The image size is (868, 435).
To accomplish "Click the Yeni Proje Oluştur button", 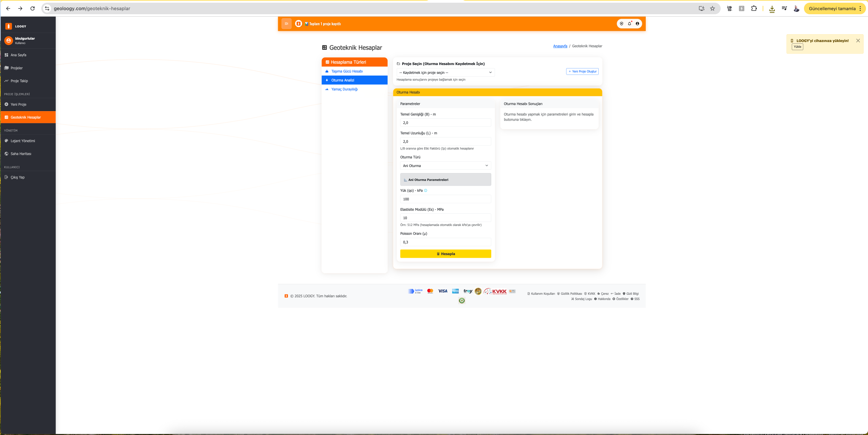I will [582, 71].
